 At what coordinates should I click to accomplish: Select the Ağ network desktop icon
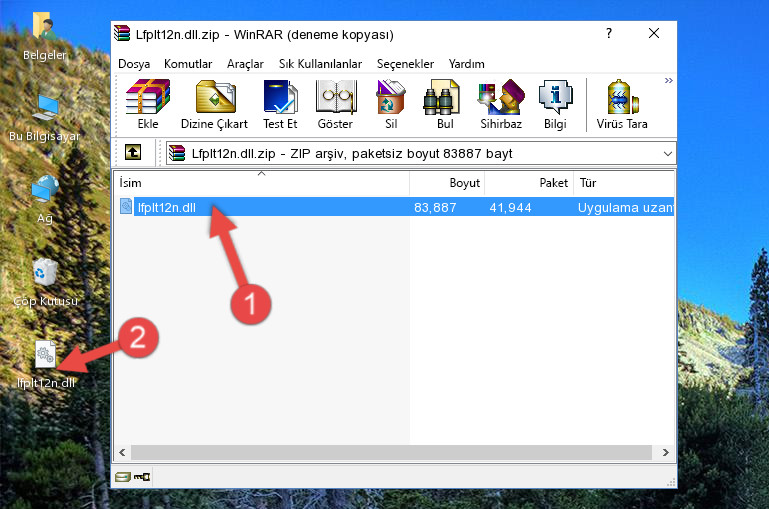[x=45, y=200]
